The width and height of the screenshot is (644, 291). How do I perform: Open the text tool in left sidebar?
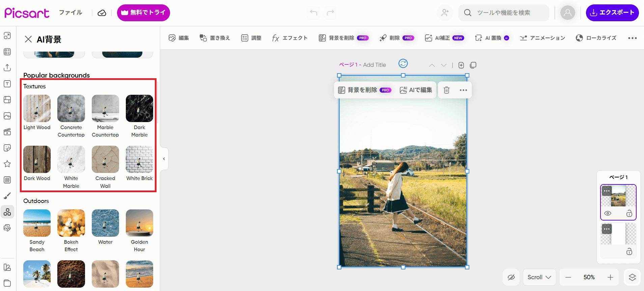[7, 84]
